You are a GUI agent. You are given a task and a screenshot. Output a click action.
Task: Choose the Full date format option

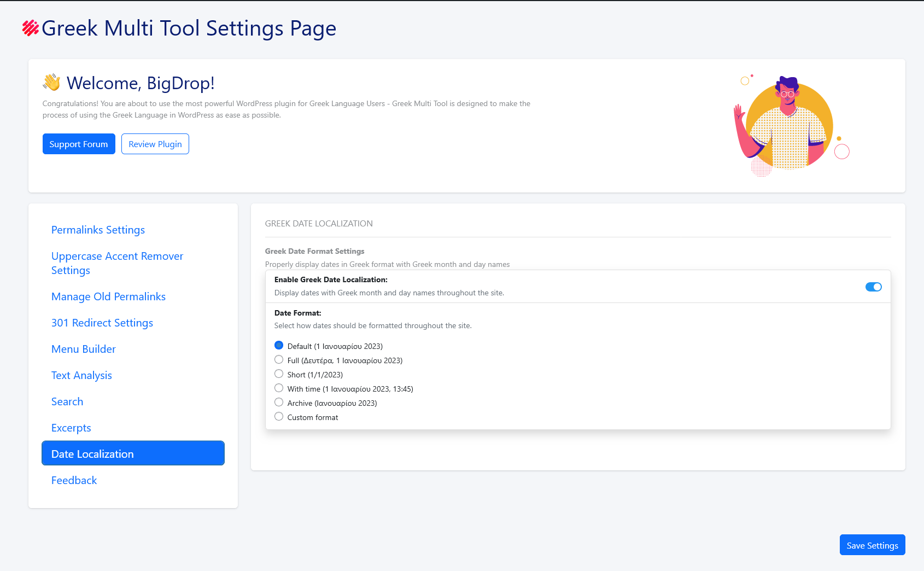279,360
